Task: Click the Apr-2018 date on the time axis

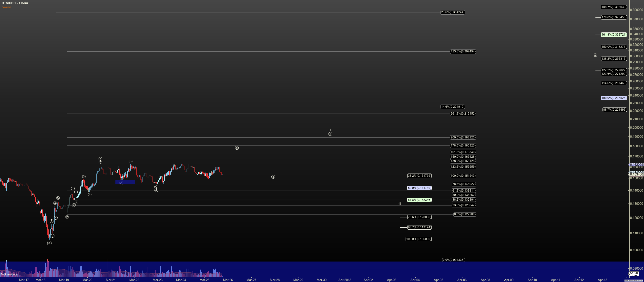Action: [x=345, y=280]
